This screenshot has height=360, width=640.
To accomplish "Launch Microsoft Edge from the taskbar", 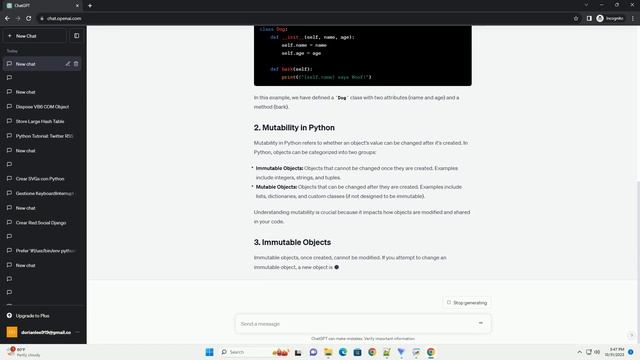I will pos(342,352).
